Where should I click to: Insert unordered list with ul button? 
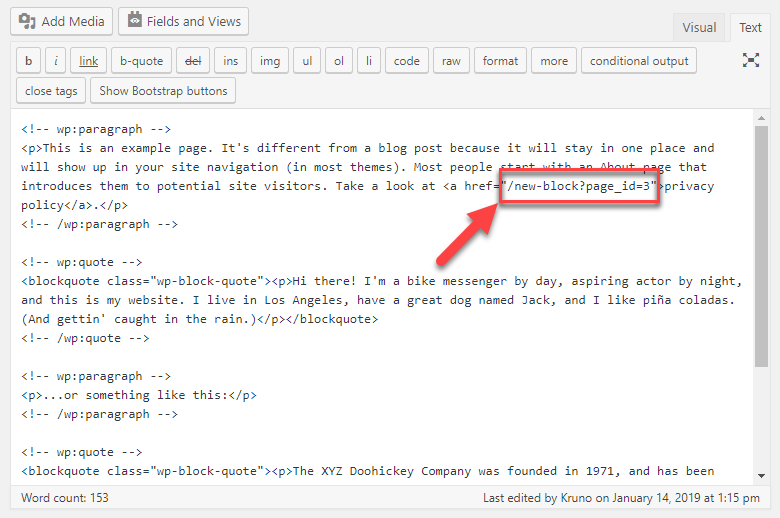pyautogui.click(x=307, y=61)
